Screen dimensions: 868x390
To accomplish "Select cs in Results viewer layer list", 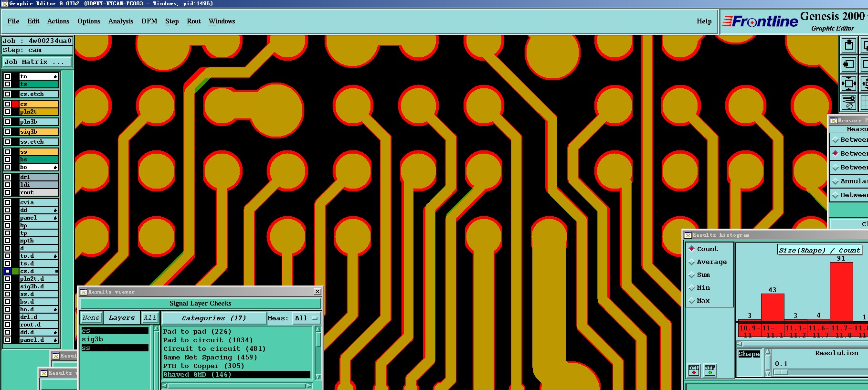I will pos(115,331).
